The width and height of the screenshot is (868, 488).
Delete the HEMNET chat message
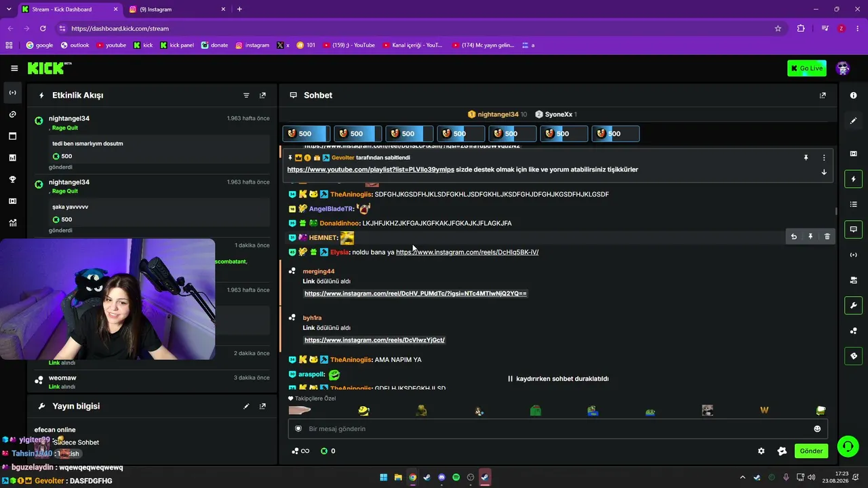(827, 237)
